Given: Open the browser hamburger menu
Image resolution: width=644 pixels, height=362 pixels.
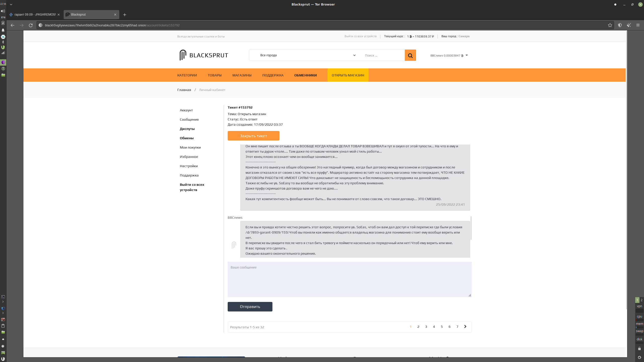Looking at the screenshot, I should [638, 25].
